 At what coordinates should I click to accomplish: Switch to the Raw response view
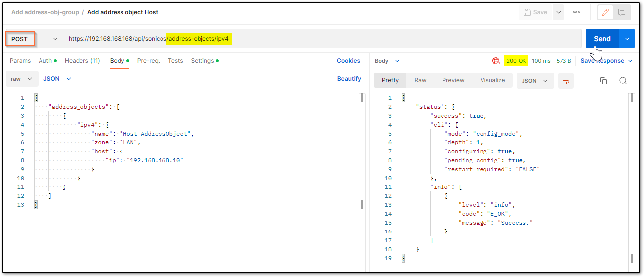tap(420, 80)
